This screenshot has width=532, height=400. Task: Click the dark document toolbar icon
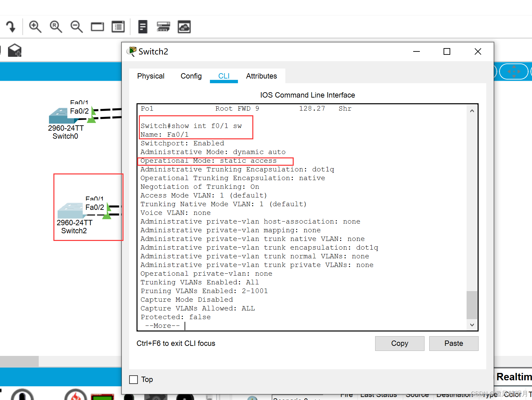(x=143, y=27)
